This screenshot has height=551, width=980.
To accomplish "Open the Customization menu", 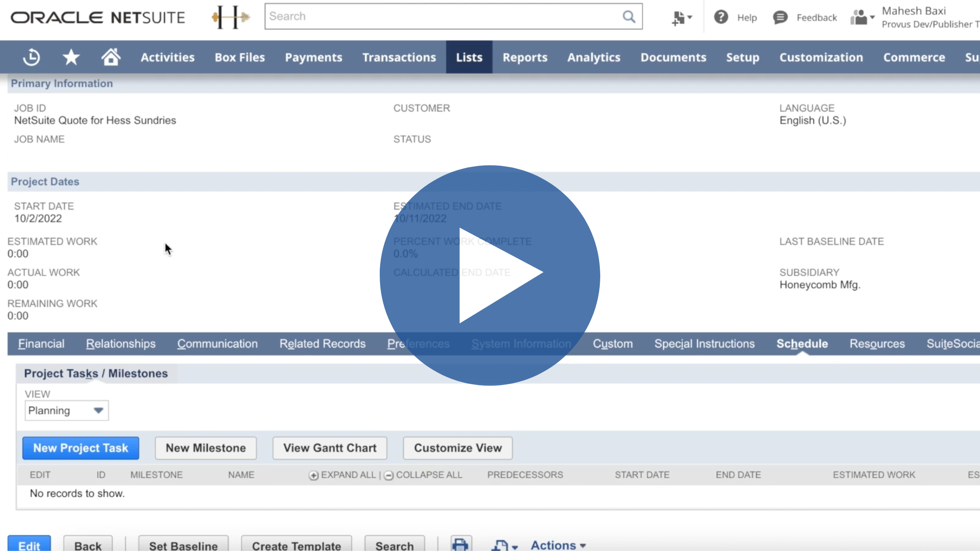I will click(x=820, y=56).
